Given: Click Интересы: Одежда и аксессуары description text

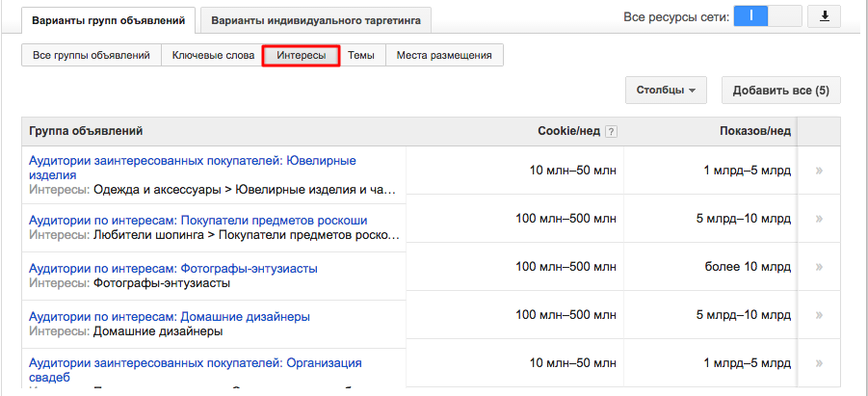Looking at the screenshot, I should point(213,190).
